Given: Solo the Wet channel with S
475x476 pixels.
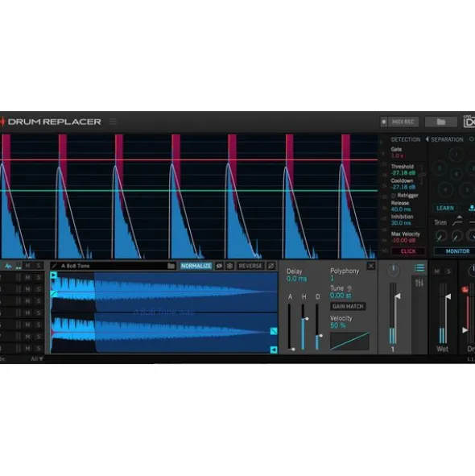Looking at the screenshot, I should 448,271.
